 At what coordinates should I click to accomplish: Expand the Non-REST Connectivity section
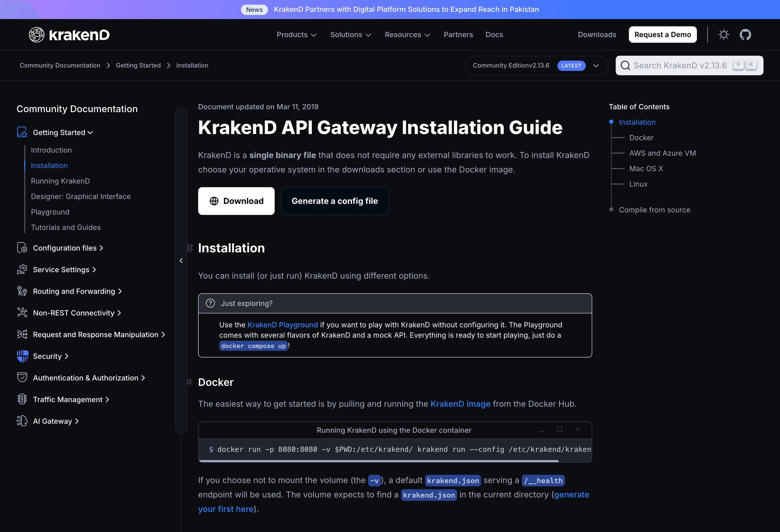click(77, 313)
